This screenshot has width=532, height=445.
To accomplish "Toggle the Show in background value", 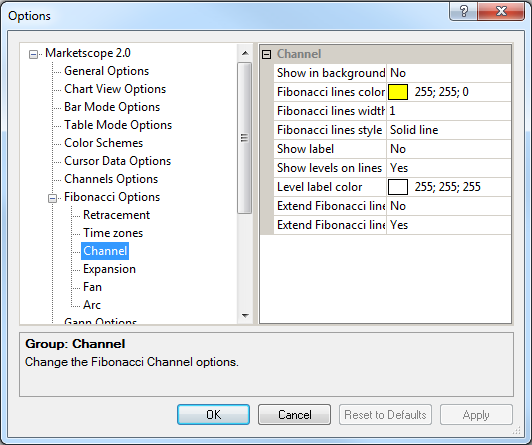I will [449, 73].
